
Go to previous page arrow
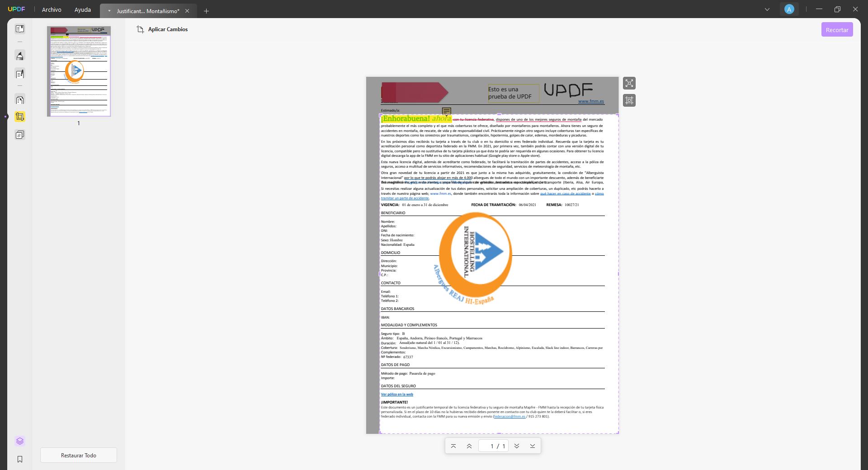pos(469,446)
